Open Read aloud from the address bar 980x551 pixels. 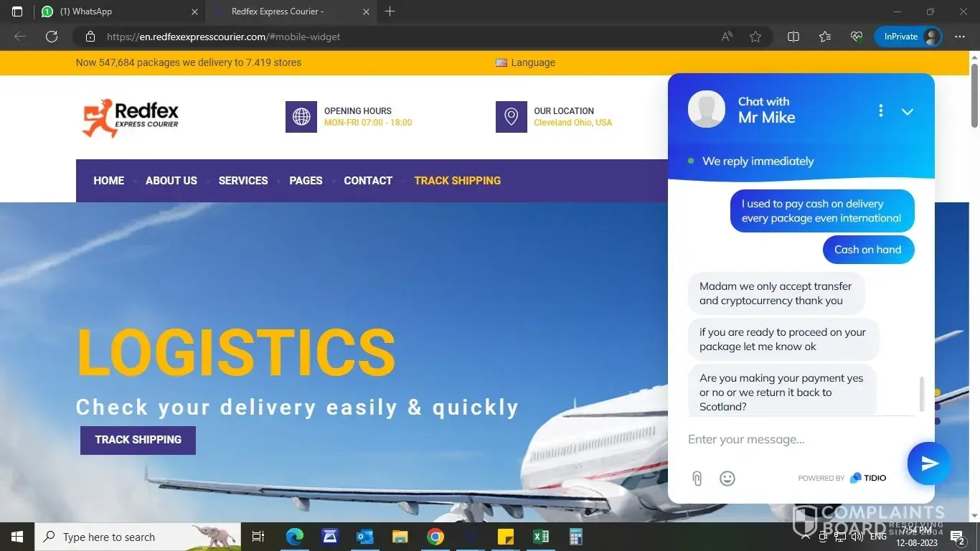(727, 37)
